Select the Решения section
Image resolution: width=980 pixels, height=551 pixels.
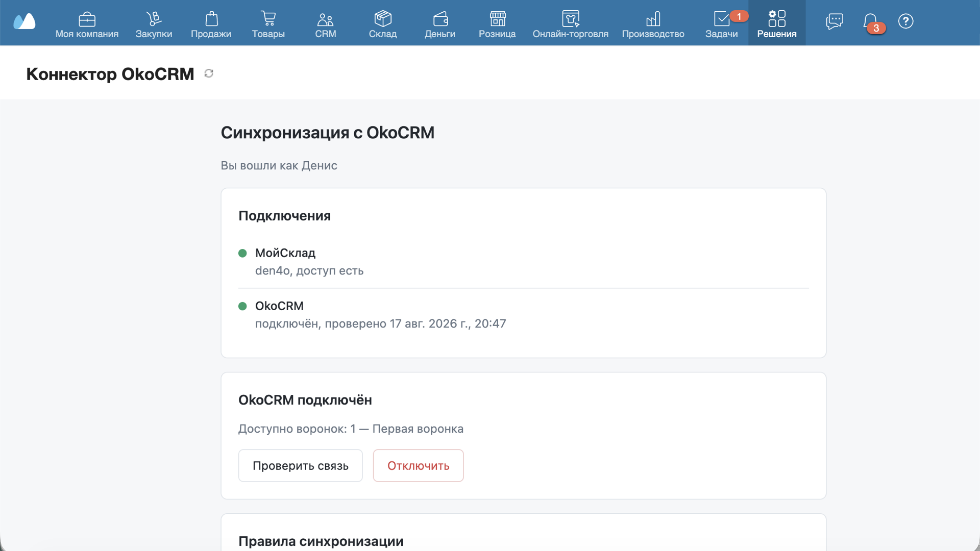click(777, 23)
